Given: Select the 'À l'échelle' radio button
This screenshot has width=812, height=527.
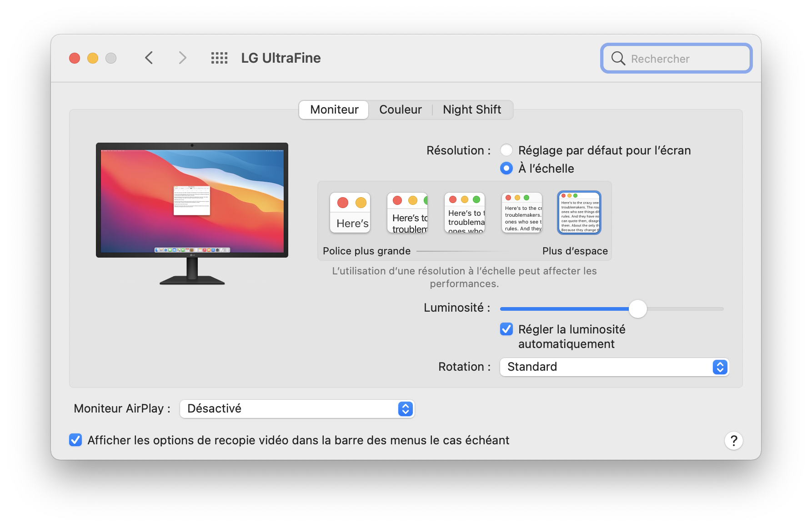Looking at the screenshot, I should (506, 168).
